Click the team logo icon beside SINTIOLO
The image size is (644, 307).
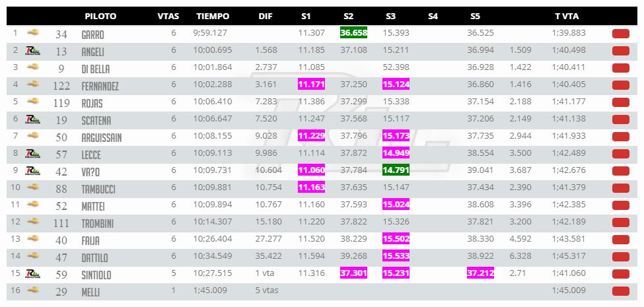coord(33,274)
